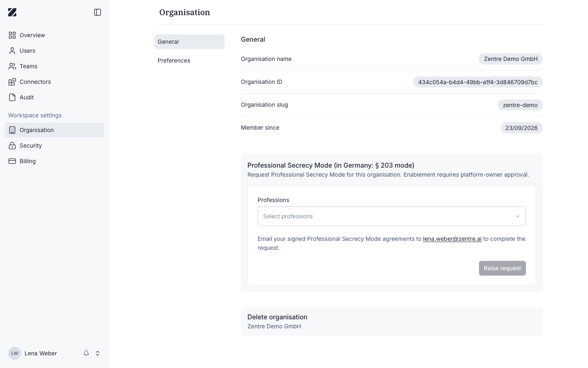Open notifications bell icon
The image size is (588, 368).
coord(86,353)
